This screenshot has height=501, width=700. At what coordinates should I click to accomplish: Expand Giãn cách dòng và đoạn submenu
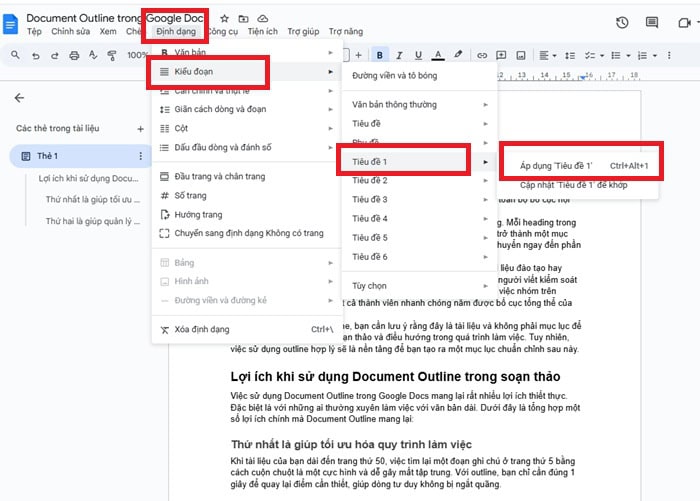tap(247, 109)
